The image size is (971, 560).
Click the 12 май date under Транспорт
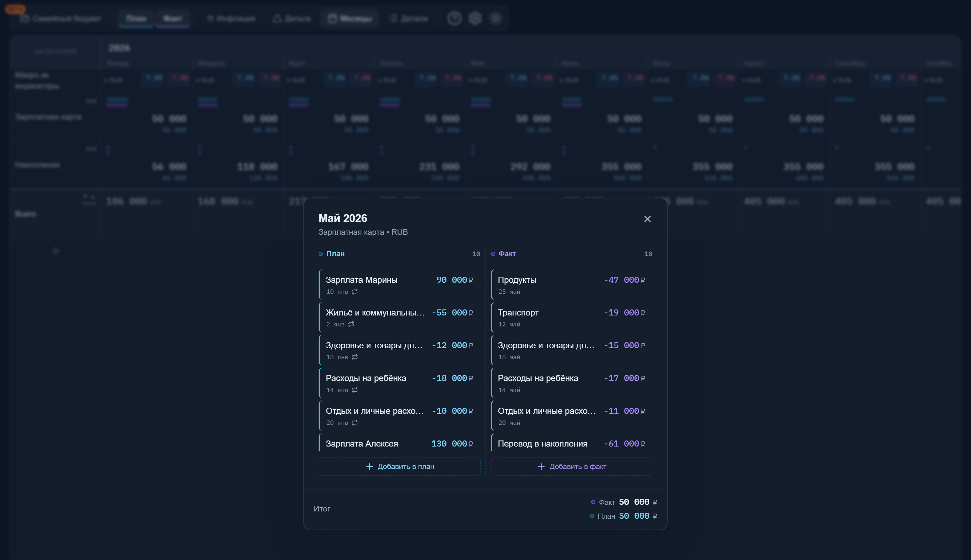509,324
